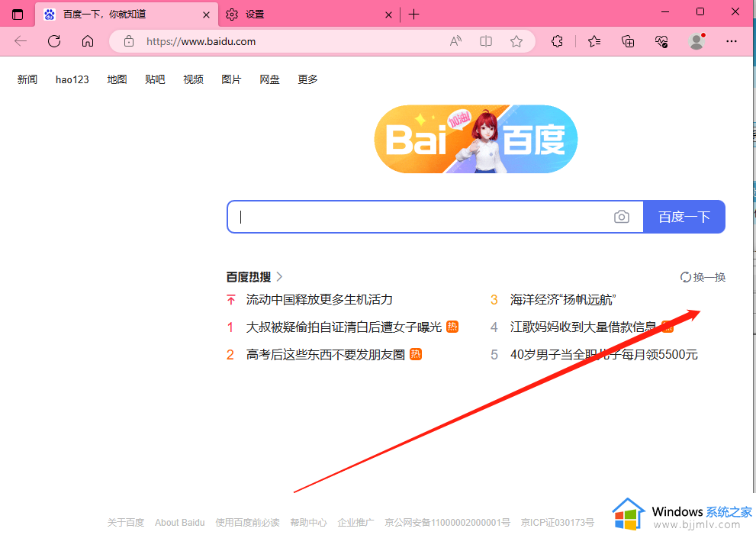Click the pinned top arrow icon
Image resolution: width=756 pixels, height=535 pixels.
(231, 300)
